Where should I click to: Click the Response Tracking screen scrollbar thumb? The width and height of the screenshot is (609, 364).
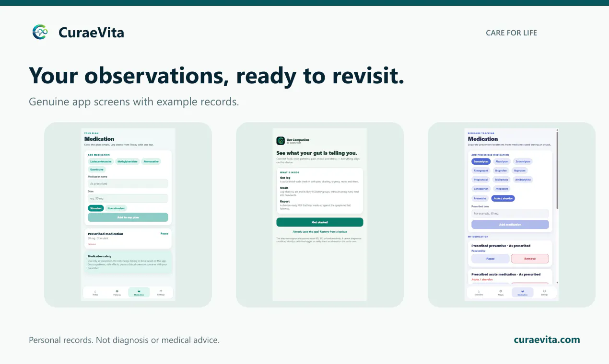click(x=557, y=170)
